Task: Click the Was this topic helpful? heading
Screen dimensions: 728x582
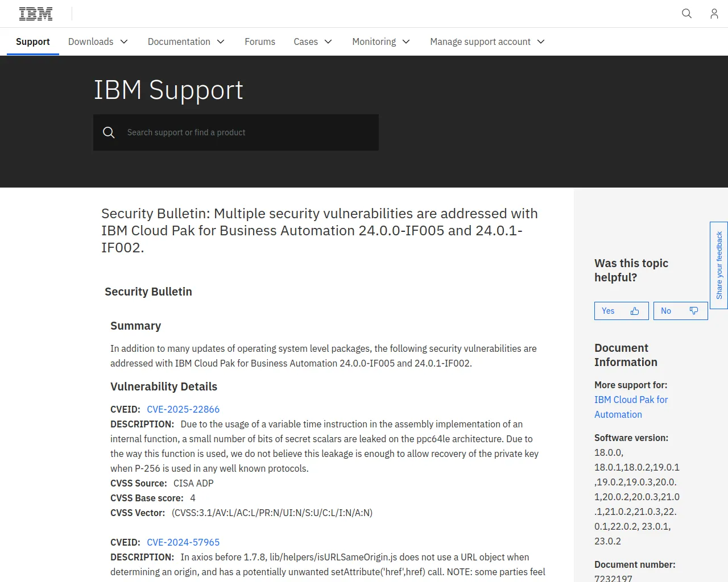Action: 631,270
